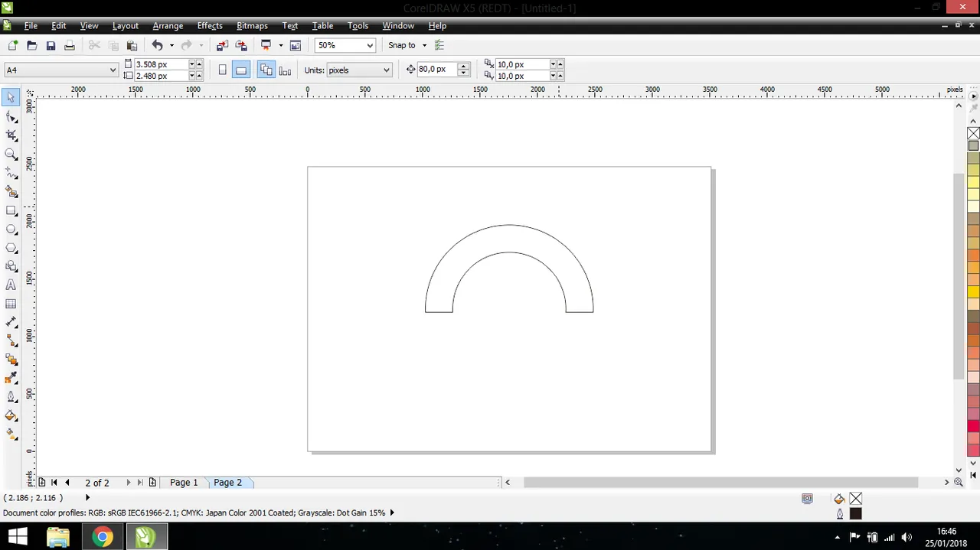Select the Fill bucket tool
The image size is (980, 550).
coord(11,415)
